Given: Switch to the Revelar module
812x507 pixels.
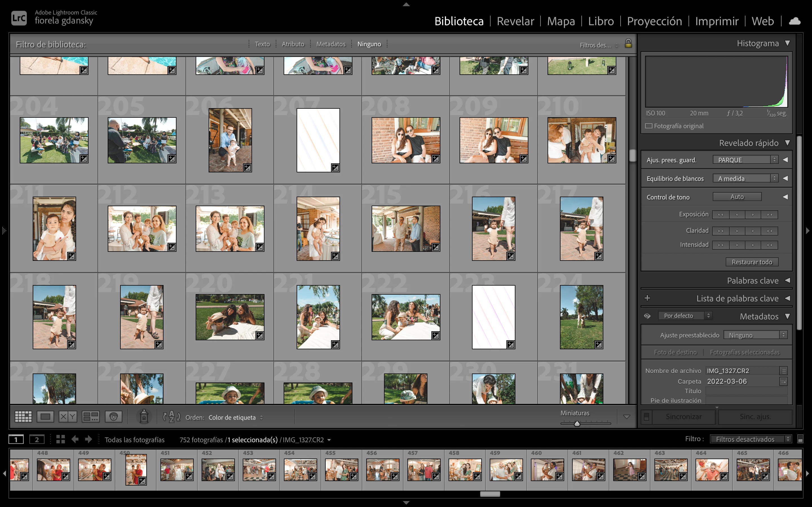Looking at the screenshot, I should click(515, 21).
